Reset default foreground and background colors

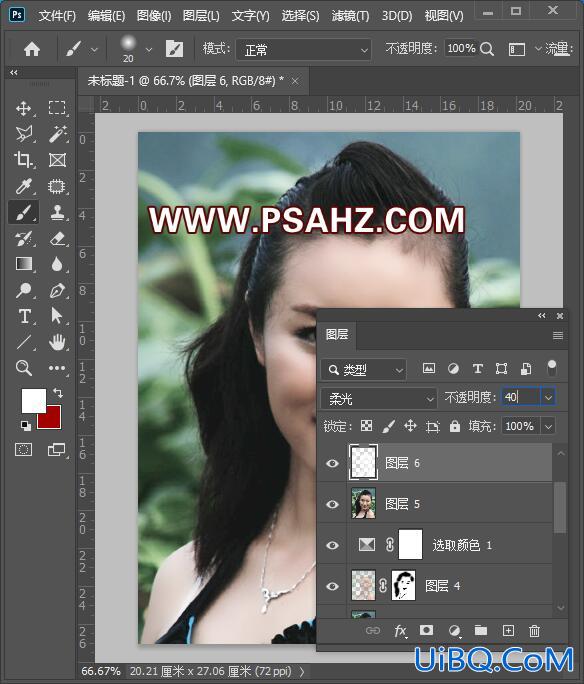point(26,425)
